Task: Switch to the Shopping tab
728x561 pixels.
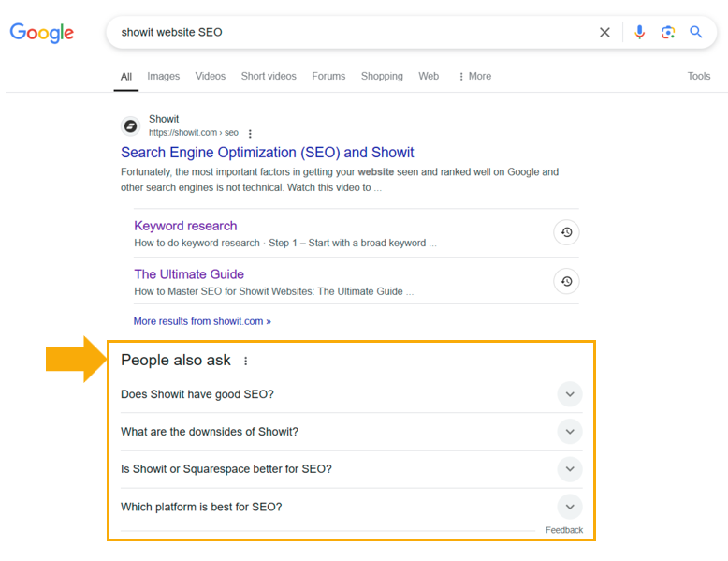Action: (x=382, y=76)
